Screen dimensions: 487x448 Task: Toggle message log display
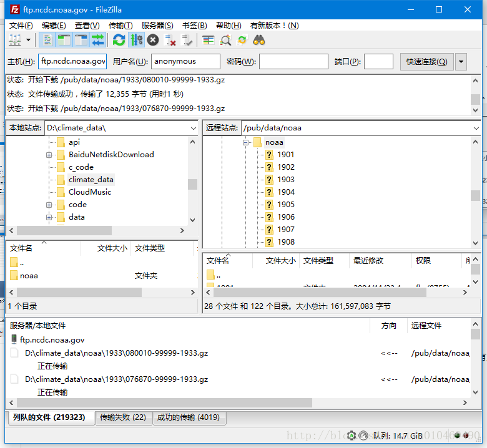coord(47,40)
